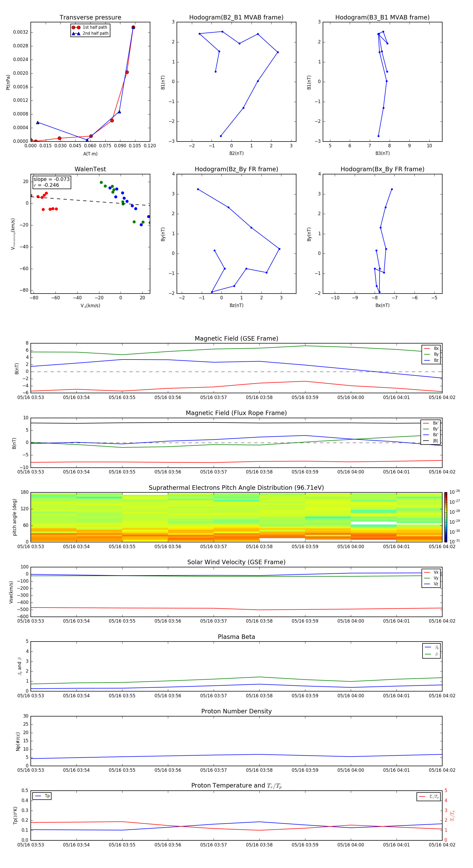Image resolution: width=473 pixels, height=868 pixels.
Task: Click the 'Bx(nT)' x-axis label
Action: click(382, 306)
